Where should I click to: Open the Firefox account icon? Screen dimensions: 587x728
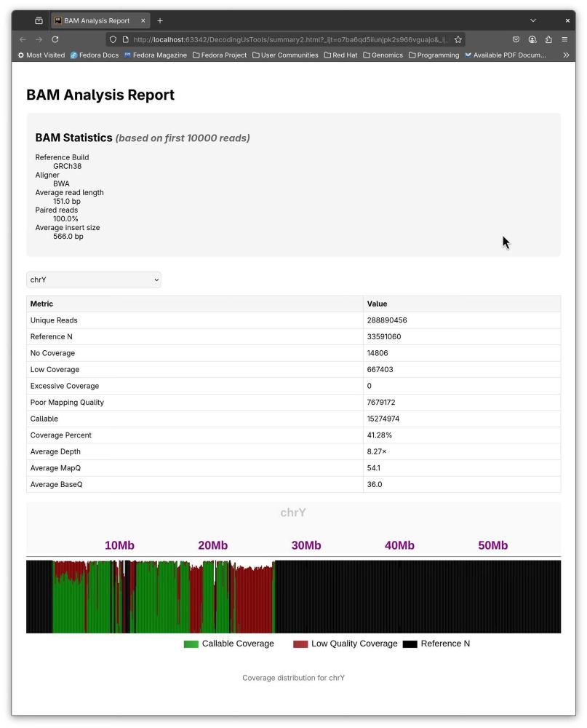532,39
